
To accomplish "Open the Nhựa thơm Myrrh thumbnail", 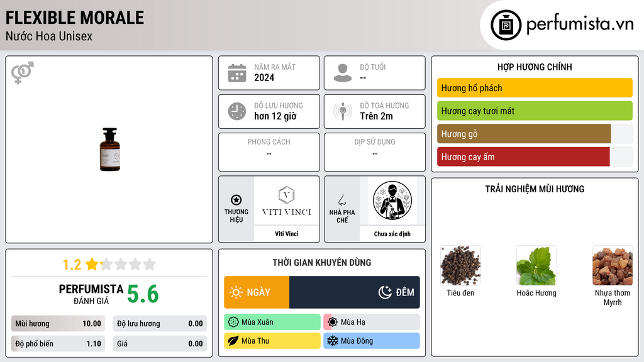I will [x=613, y=265].
